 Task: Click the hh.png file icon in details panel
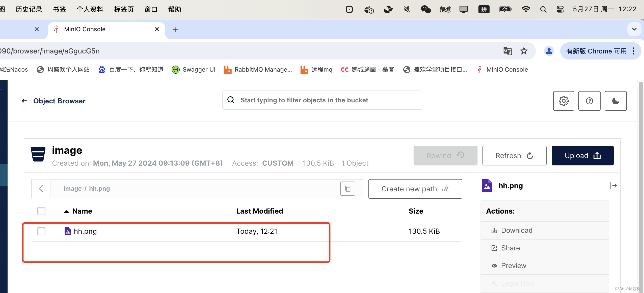[487, 186]
